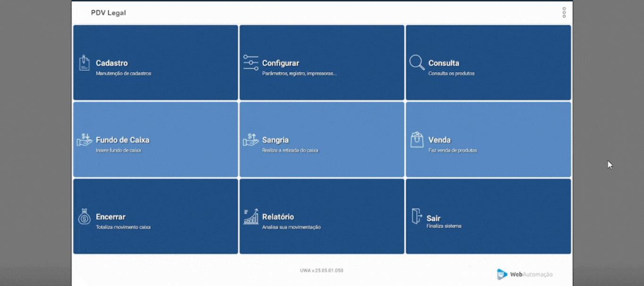Screen dimensions: 644x286
Task: Click the Relatório growth chart icon
Action: pos(251,217)
